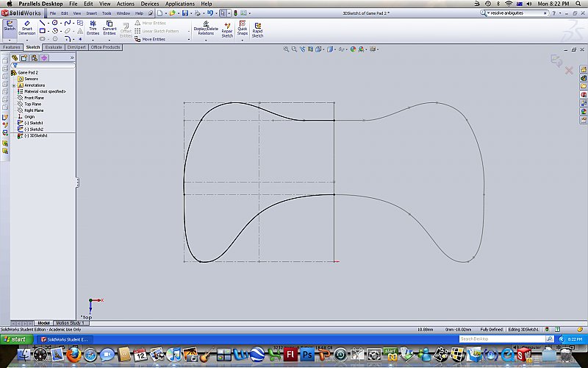The image size is (588, 368).
Task: Click the Smart Dimension tool
Action: [26, 29]
